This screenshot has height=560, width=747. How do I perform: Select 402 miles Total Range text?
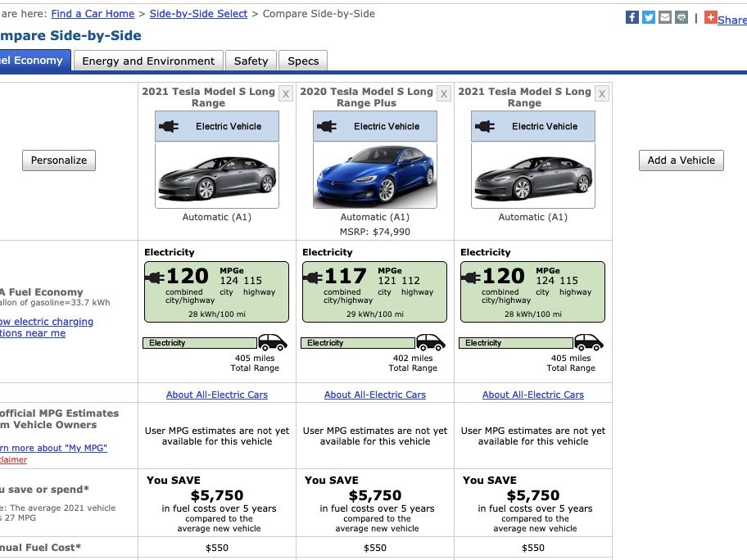point(413,363)
